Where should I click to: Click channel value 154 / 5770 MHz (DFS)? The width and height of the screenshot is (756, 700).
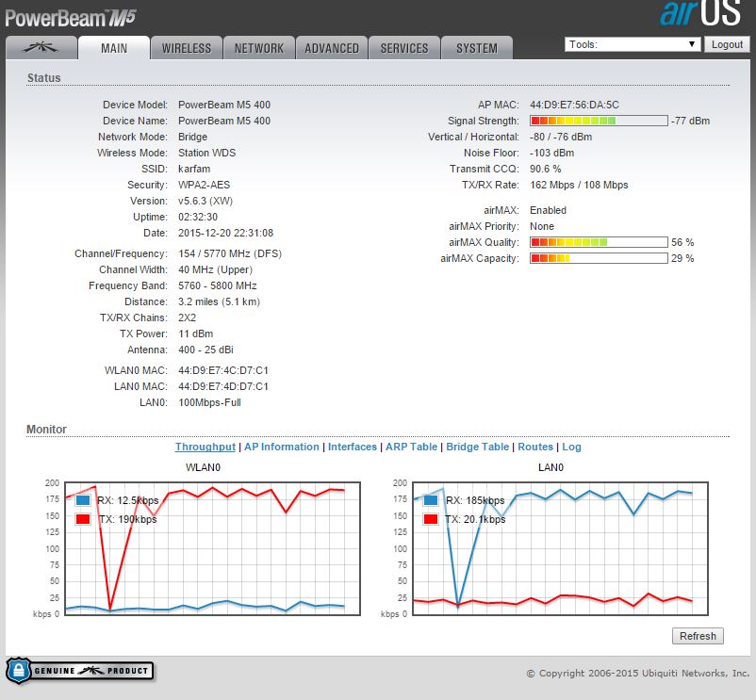pyautogui.click(x=230, y=253)
